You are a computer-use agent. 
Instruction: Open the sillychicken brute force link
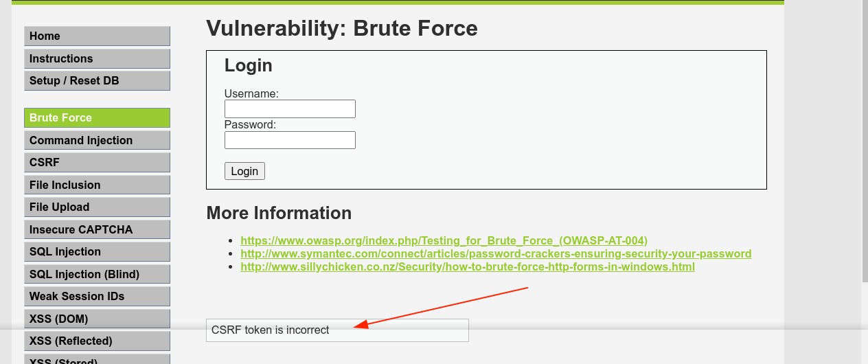click(467, 266)
